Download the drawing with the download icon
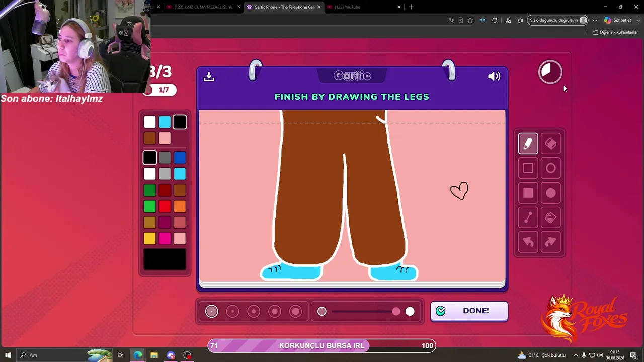The height and width of the screenshot is (362, 644). (x=209, y=76)
